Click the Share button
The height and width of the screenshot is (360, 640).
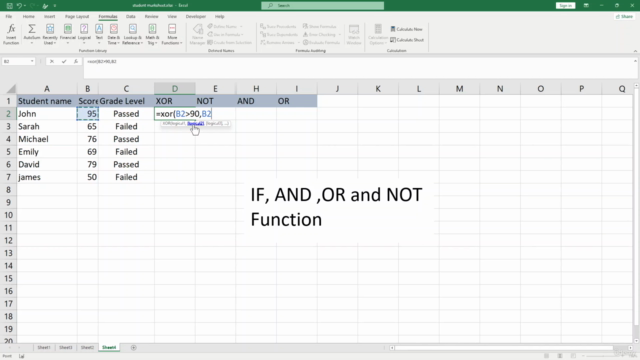click(x=624, y=16)
